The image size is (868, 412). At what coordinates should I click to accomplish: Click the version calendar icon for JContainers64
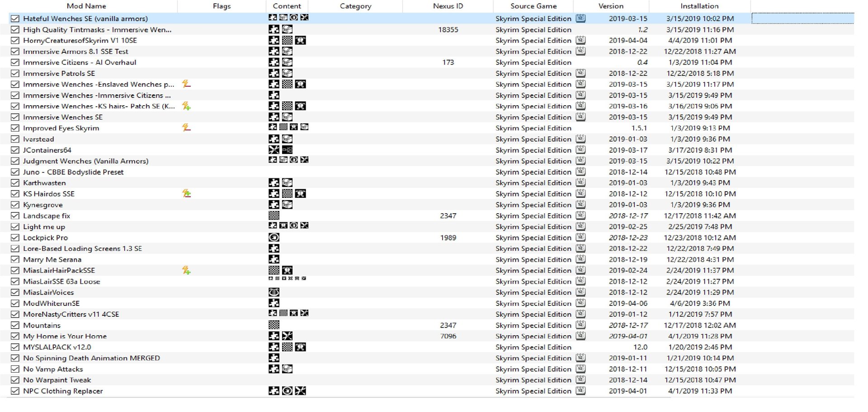coord(581,150)
